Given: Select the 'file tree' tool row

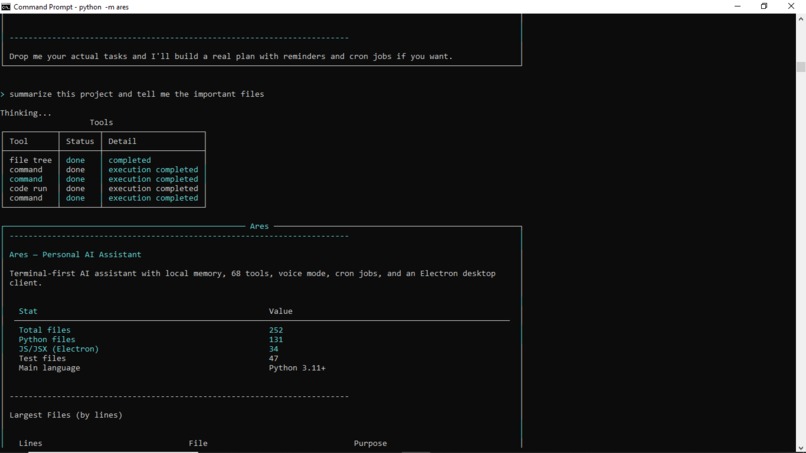Looking at the screenshot, I should click(x=104, y=160).
